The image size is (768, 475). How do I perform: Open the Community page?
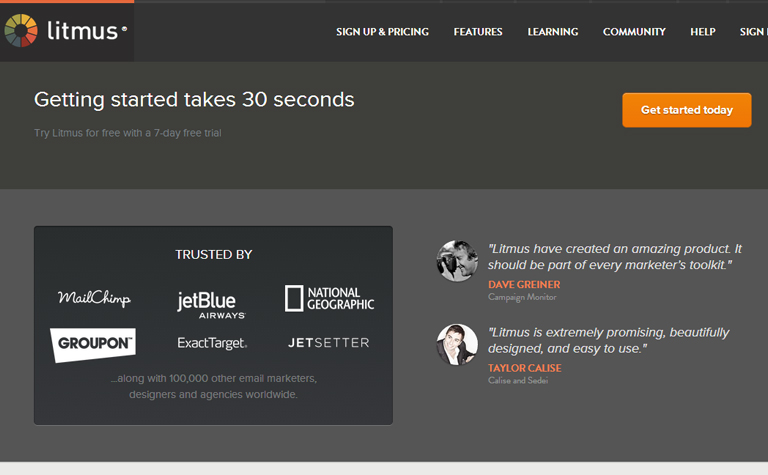pos(634,32)
